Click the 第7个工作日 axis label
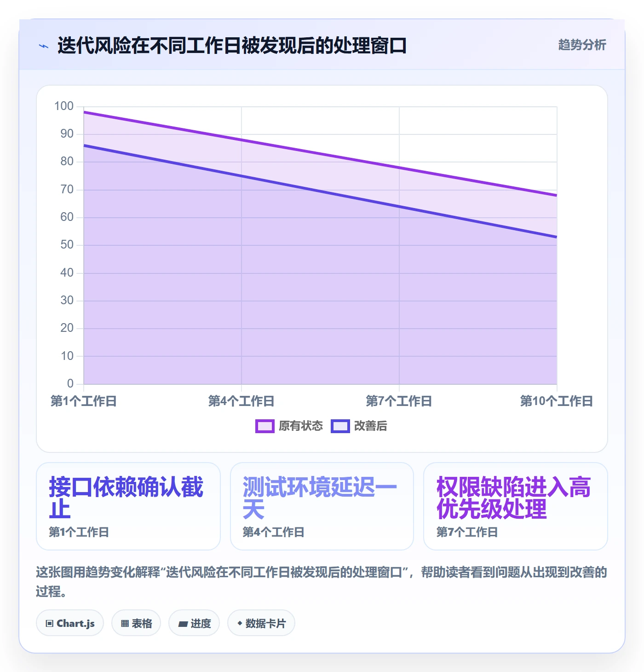 tap(399, 401)
